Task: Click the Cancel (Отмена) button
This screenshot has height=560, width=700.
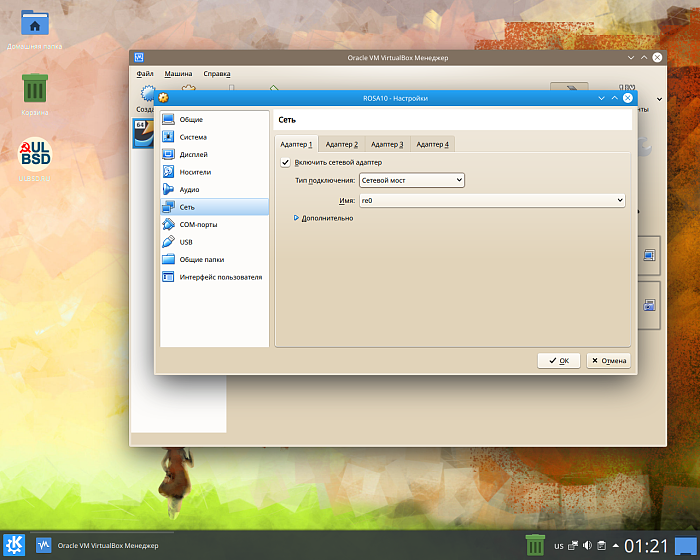Action: (x=609, y=360)
